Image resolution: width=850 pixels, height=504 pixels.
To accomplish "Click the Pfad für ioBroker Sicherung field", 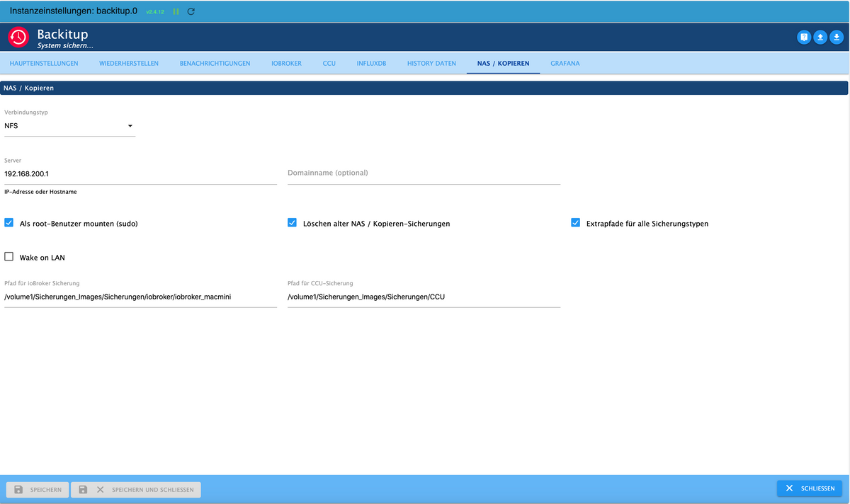I will pos(140,297).
